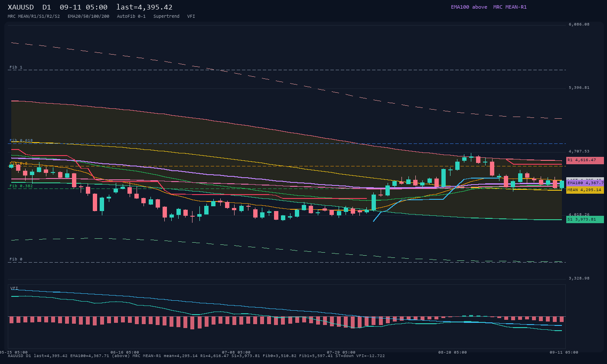The width and height of the screenshot is (607, 364).
Task: Click the '08-20 05:00' date axis label
Action: click(453, 352)
